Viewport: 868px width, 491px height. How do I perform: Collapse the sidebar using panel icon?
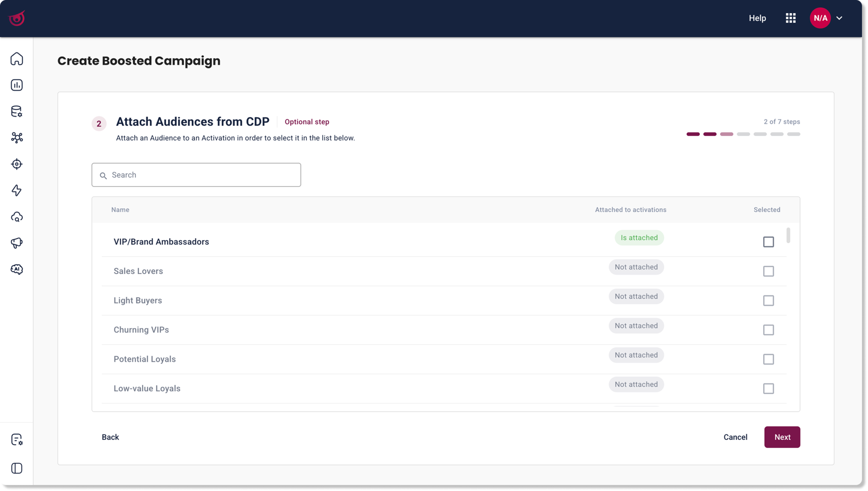[x=17, y=468]
